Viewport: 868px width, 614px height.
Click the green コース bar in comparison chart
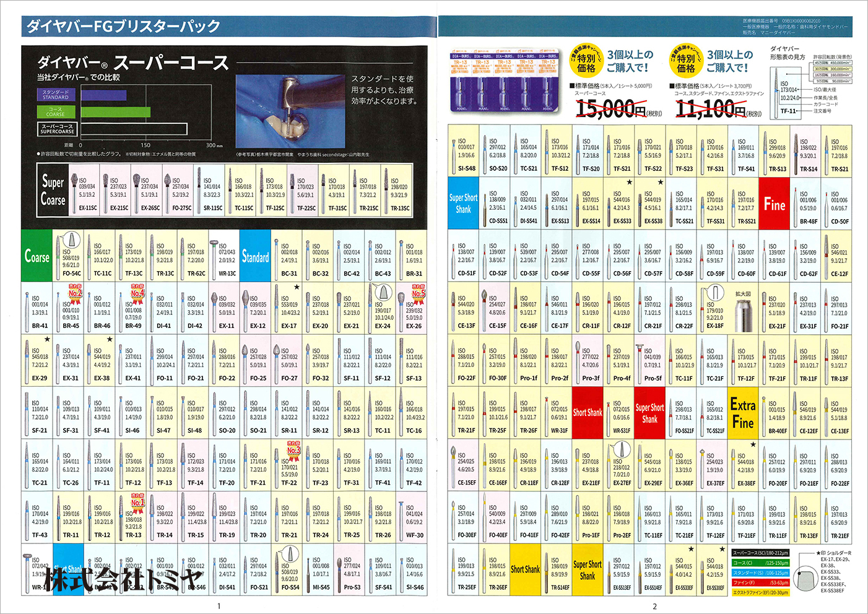[115, 112]
